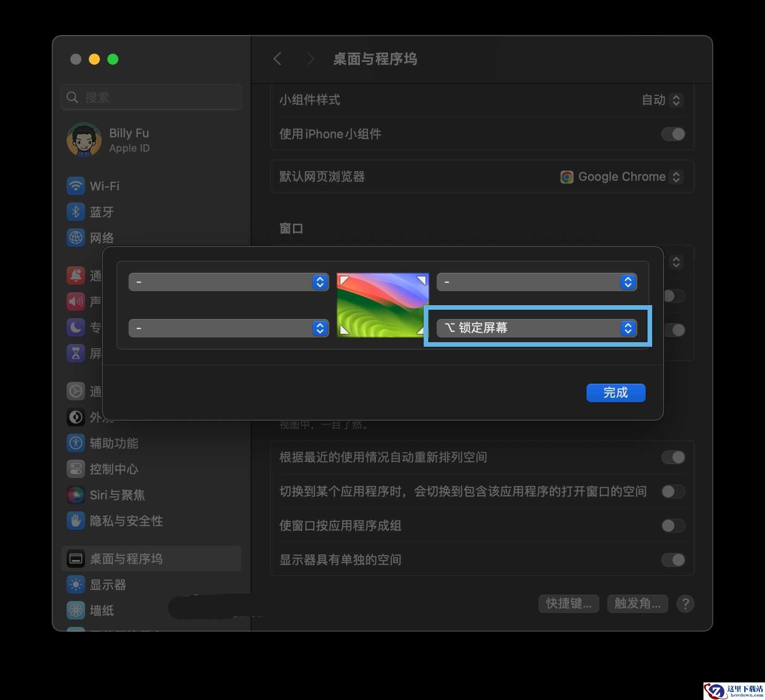Open 显示器 settings

point(96,584)
